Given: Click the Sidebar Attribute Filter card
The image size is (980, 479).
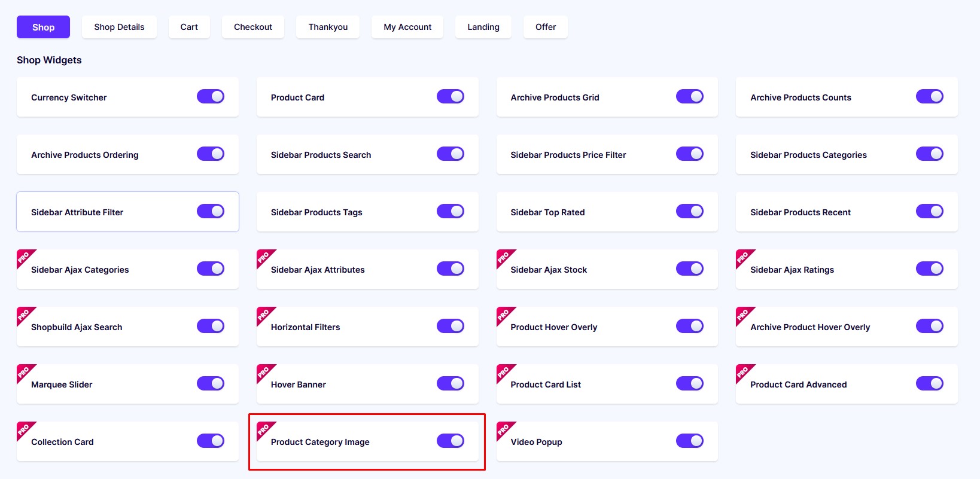Looking at the screenshot, I should pos(127,212).
